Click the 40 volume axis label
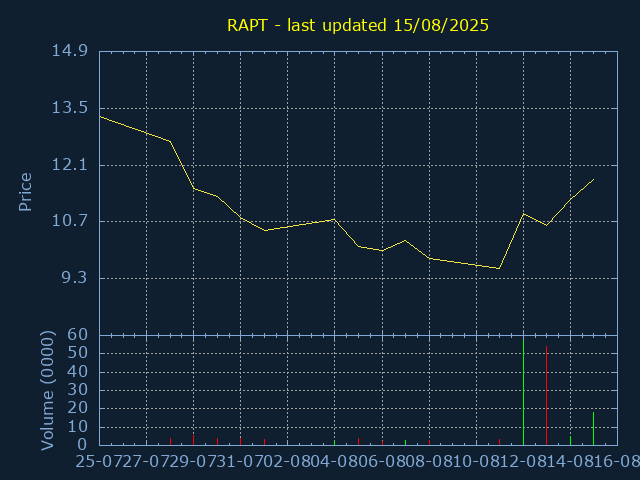Screen dimensions: 640x480 click(x=78, y=372)
